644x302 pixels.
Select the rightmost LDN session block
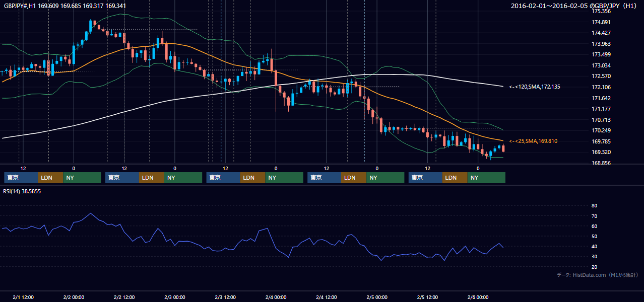[455, 178]
